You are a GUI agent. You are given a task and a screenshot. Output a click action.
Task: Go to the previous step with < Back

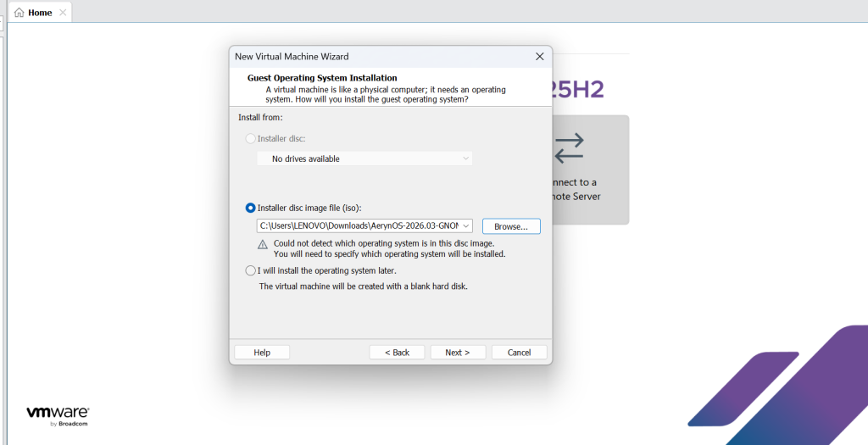[x=397, y=353]
